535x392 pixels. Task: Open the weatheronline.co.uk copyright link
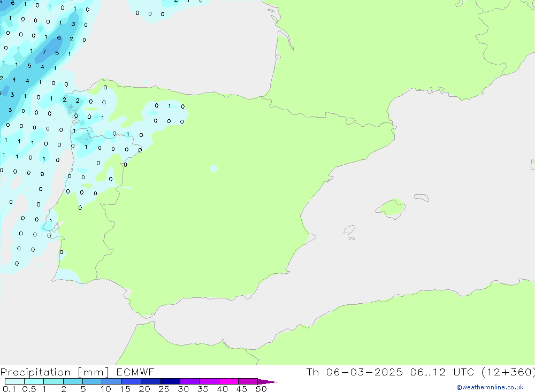pyautogui.click(x=490, y=387)
